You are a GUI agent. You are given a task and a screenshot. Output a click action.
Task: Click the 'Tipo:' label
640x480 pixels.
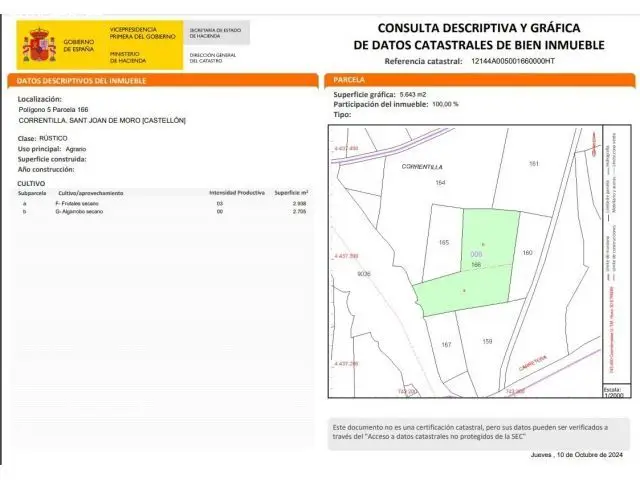click(342, 115)
